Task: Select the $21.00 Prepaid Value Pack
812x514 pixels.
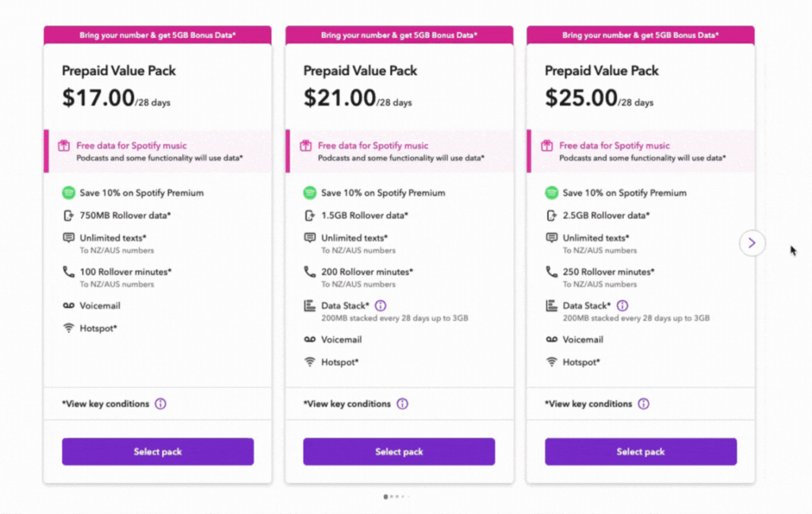Action: click(x=399, y=451)
